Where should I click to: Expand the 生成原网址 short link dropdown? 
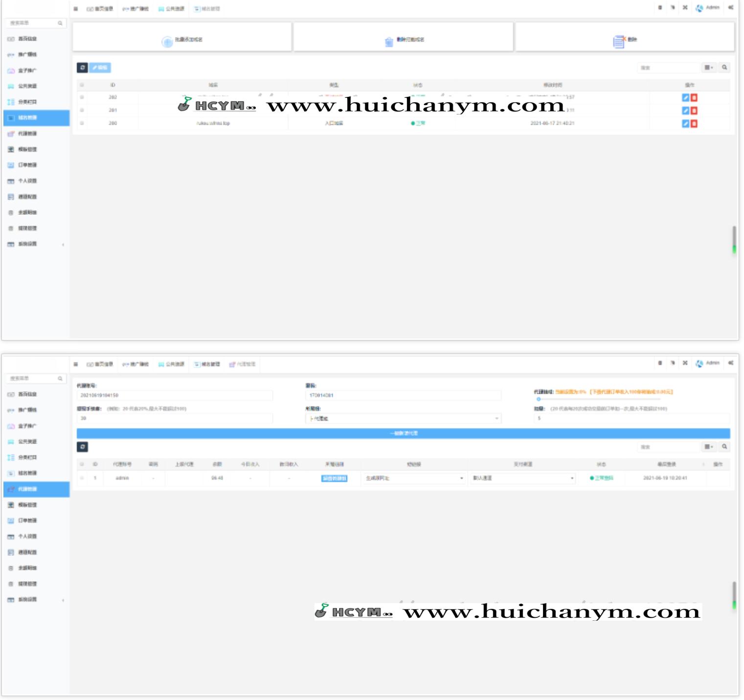(413, 478)
